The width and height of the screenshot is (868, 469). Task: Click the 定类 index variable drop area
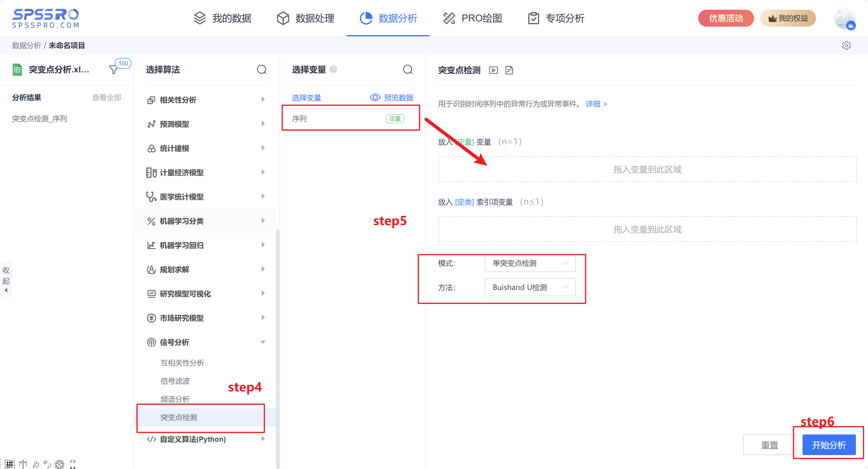click(647, 229)
